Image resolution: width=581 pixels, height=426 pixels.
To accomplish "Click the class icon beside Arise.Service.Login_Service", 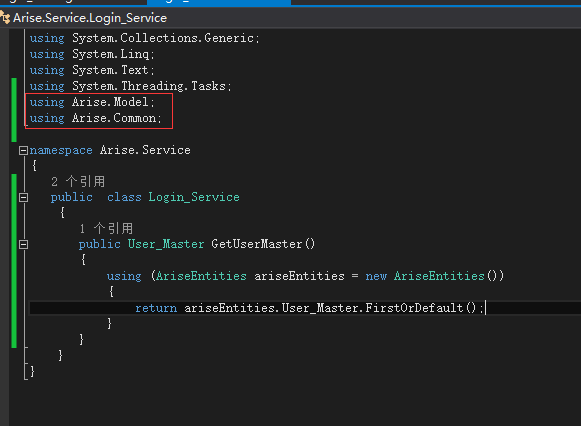I will point(5,18).
